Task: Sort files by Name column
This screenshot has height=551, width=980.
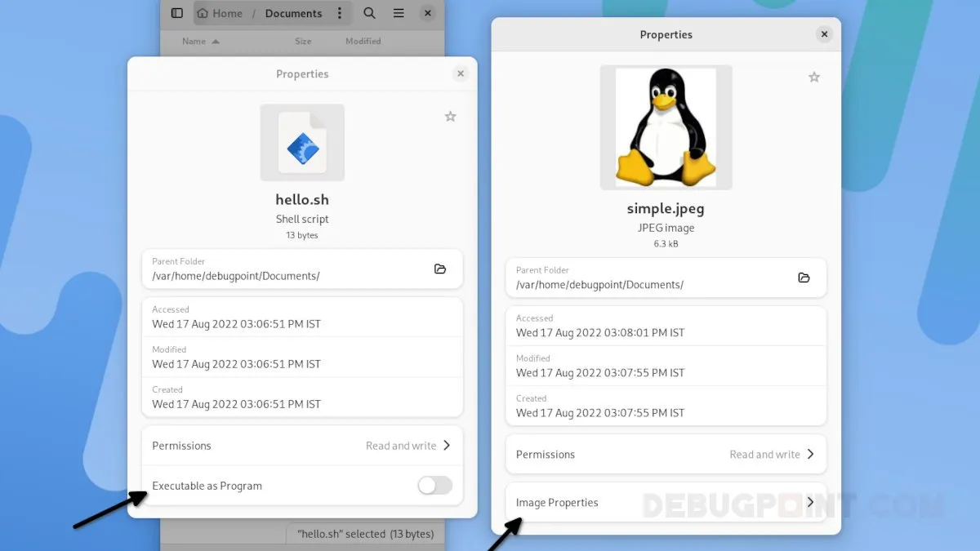Action: pyautogui.click(x=194, y=41)
